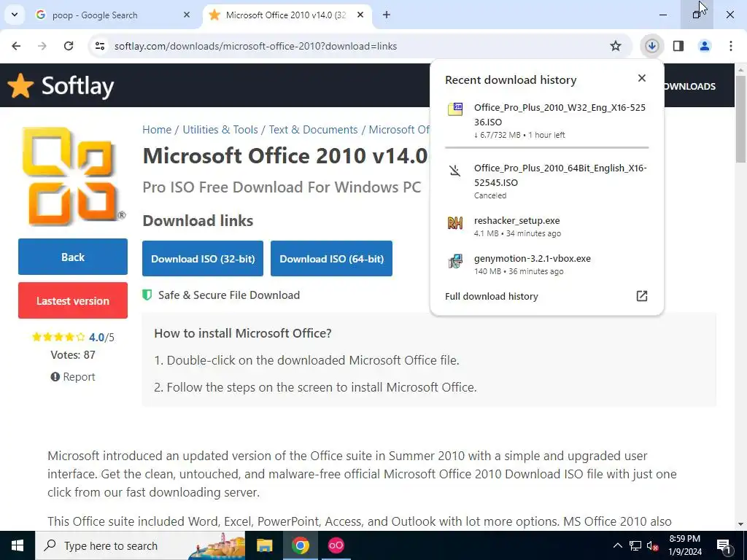This screenshot has height=560, width=747.
Task: Click the taskbar search box
Action: 140,545
